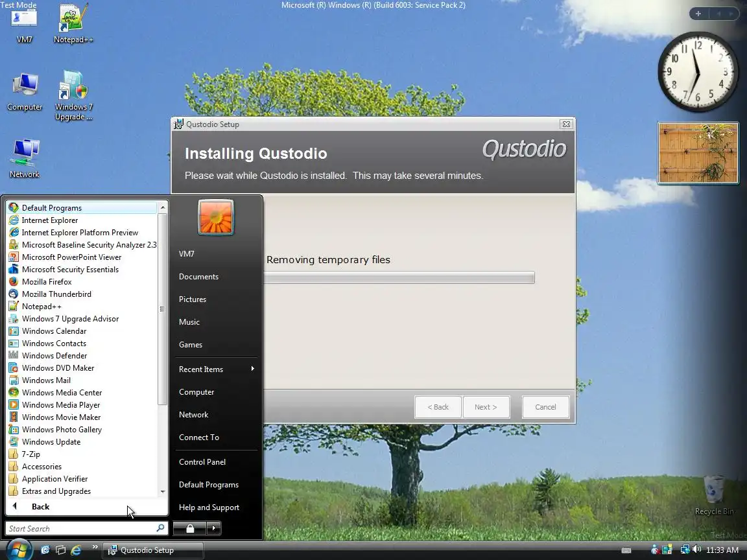Screen dimensions: 747x560
Task: Launch Windows Defender
Action: click(x=82, y=356)
